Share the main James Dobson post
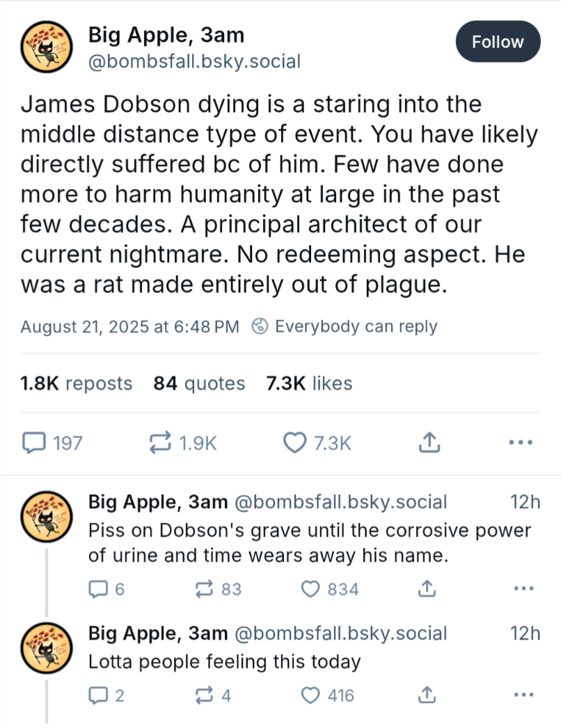The width and height of the screenshot is (561, 728). click(429, 443)
